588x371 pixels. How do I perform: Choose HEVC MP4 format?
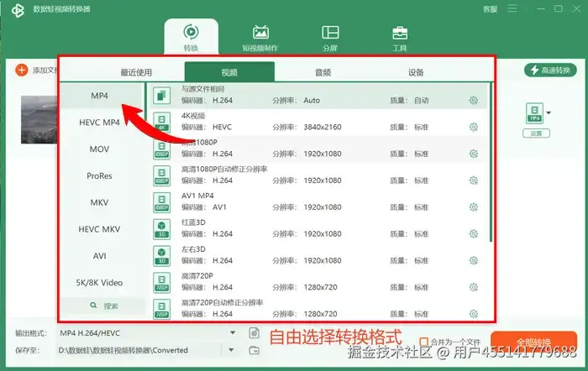click(x=99, y=123)
